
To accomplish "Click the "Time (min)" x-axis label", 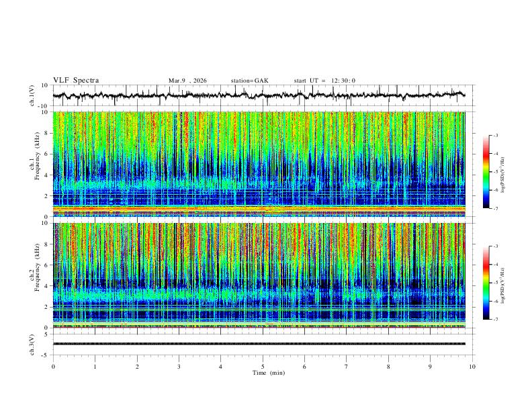I will [x=269, y=373].
